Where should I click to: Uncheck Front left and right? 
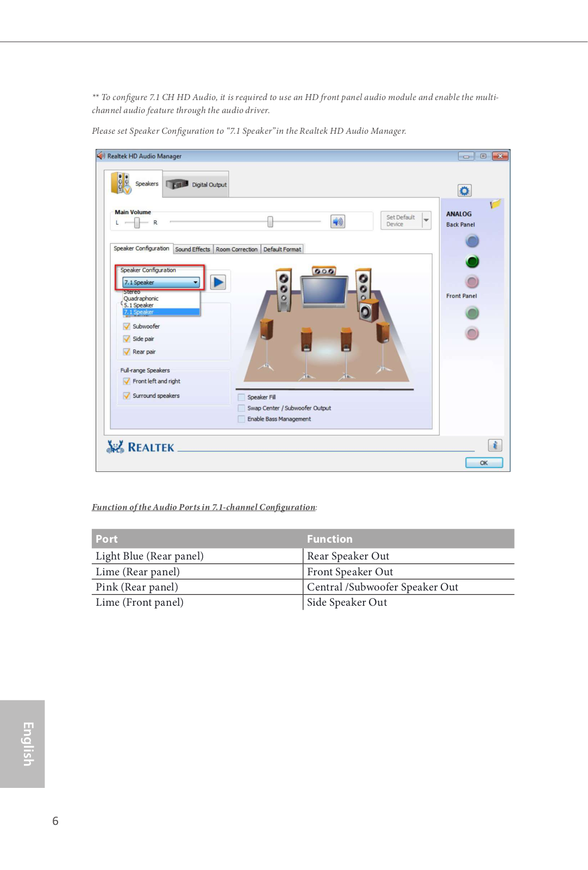(x=127, y=381)
